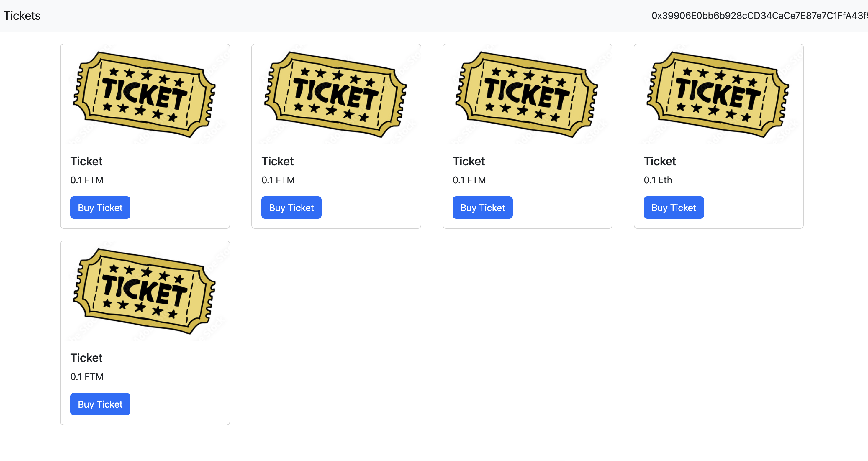Click the 0.1 FTM price in the bottom card
Screen dimensions: 868x461
87,376
